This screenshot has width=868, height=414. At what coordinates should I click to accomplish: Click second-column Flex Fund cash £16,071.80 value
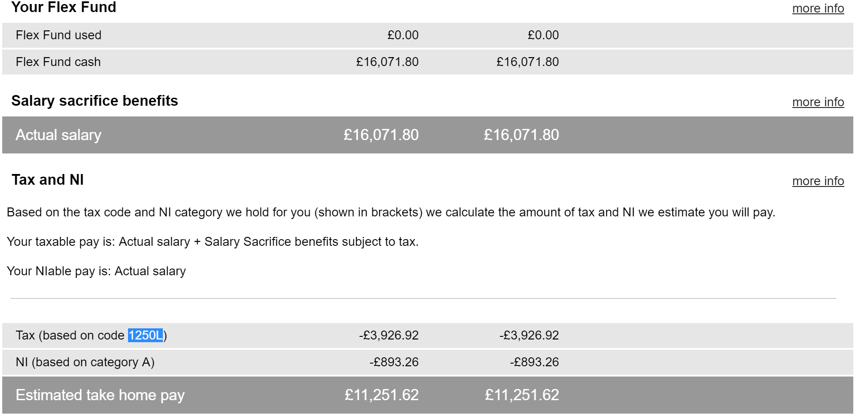point(527,62)
